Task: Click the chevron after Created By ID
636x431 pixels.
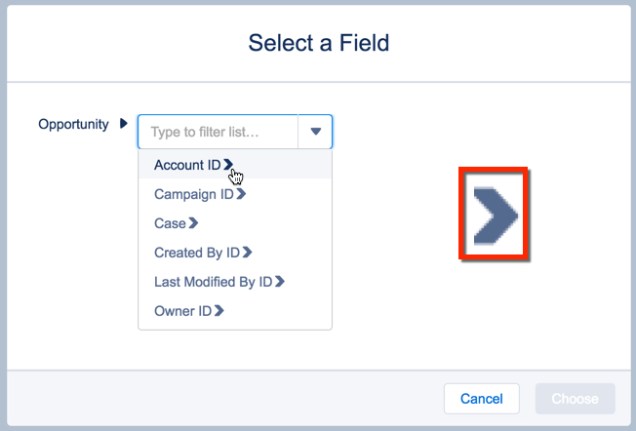Action: click(248, 252)
